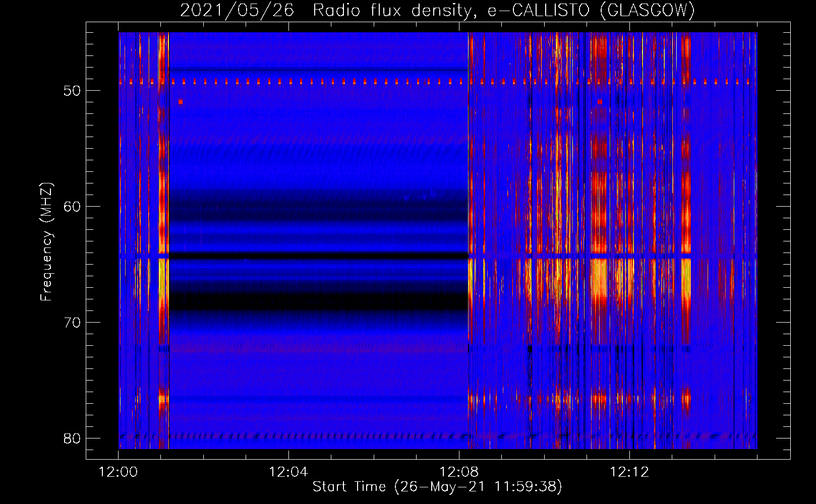816x504 pixels.
Task: Click the red square marker near 51 MHz at 12:01
Action: [180, 102]
